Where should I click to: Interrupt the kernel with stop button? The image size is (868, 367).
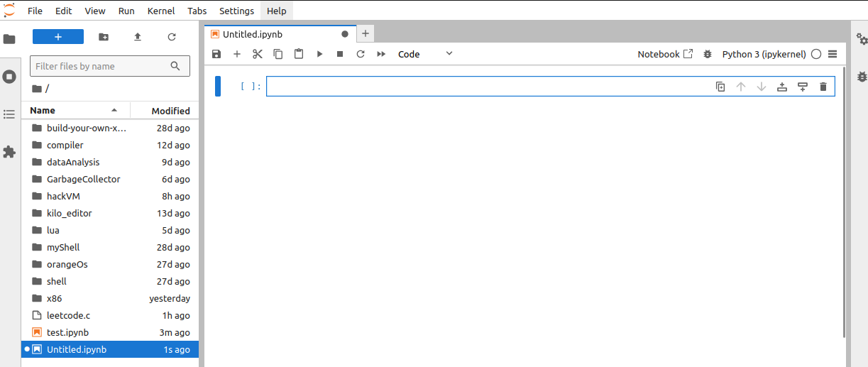coord(340,54)
